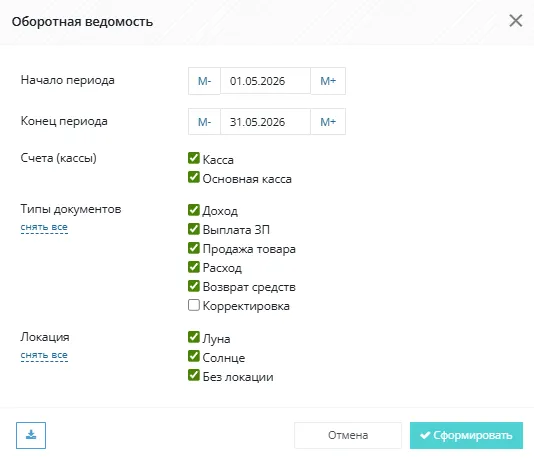
Task: Click the download icon button
Action: tap(31, 435)
